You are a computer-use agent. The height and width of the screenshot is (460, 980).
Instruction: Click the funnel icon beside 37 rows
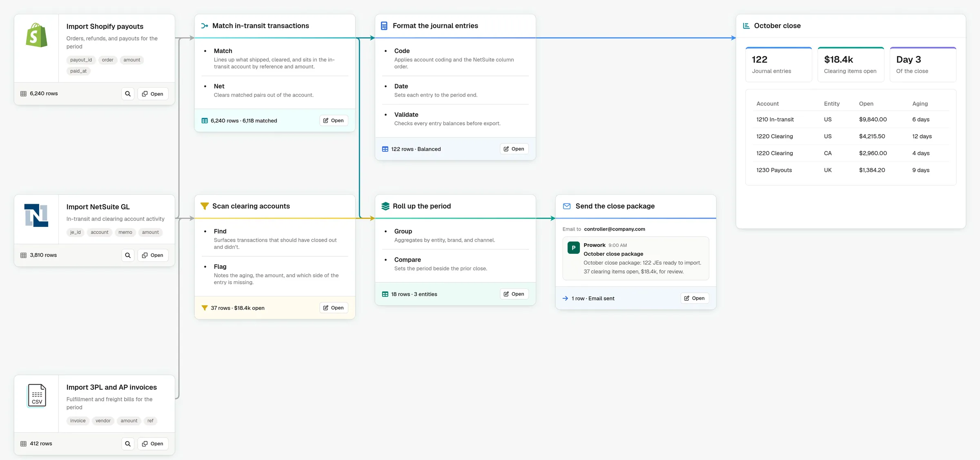tap(205, 308)
